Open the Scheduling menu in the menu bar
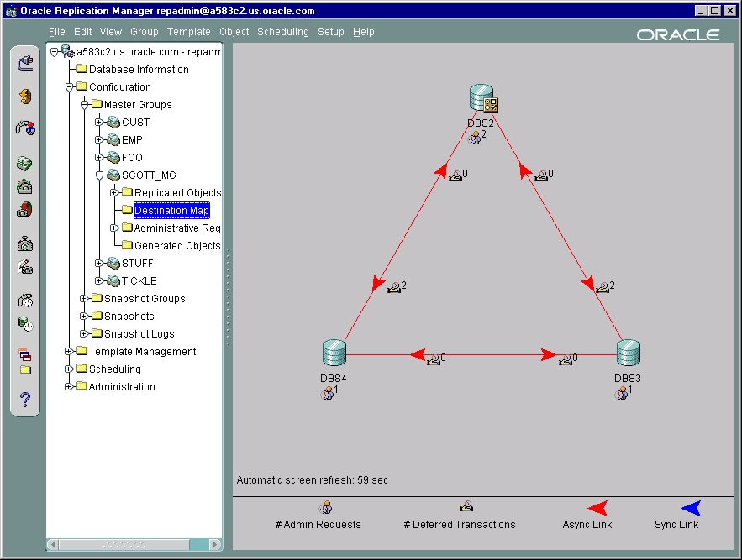This screenshot has width=742, height=560. click(x=282, y=32)
